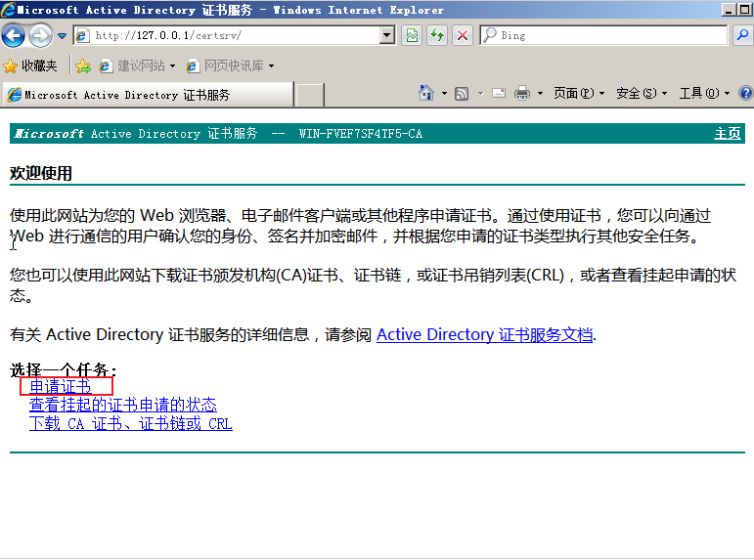Click the IE logo in title bar
Image resolution: width=754 pixels, height=560 pixels.
coord(8,10)
